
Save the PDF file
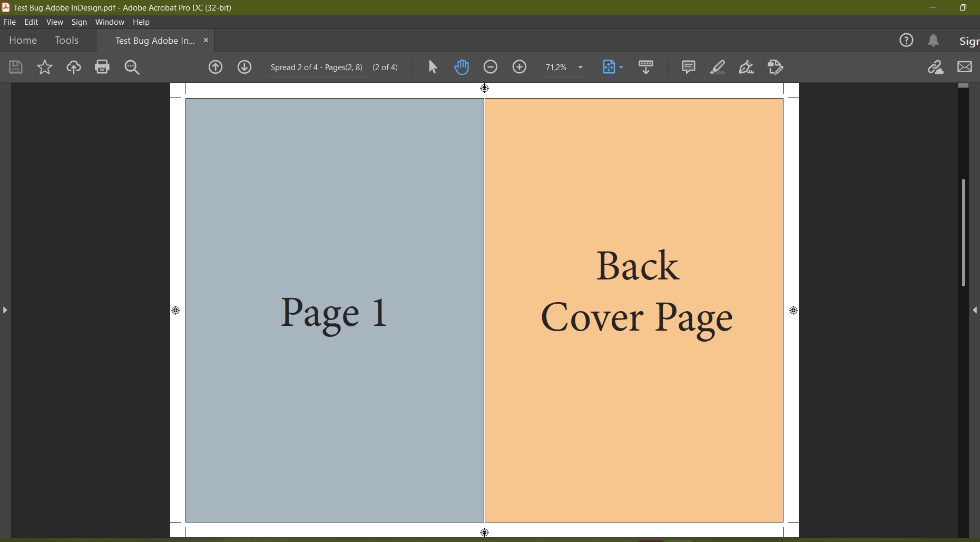click(15, 67)
